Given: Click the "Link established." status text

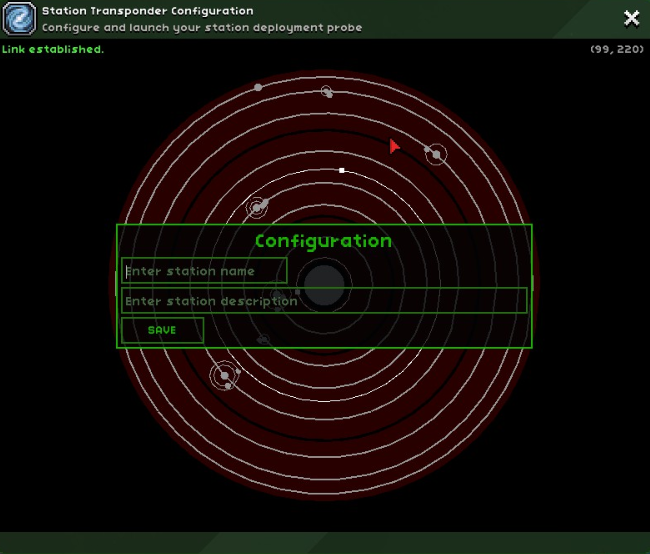Looking at the screenshot, I should pos(53,49).
